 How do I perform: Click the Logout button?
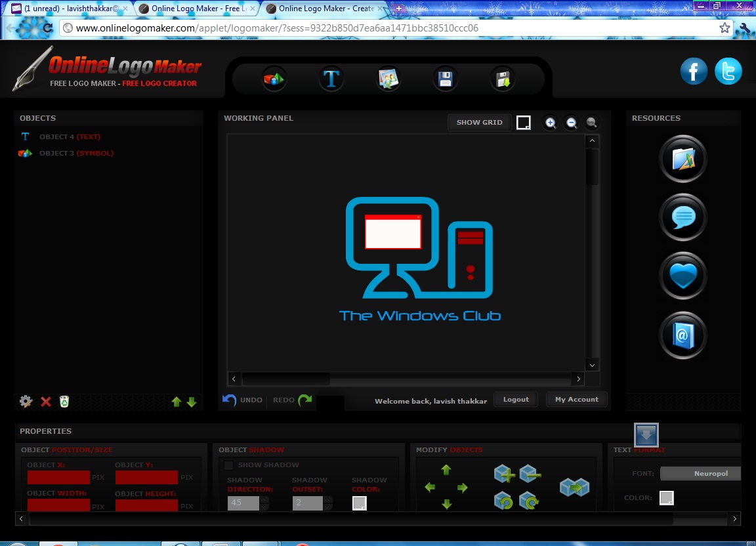(x=516, y=399)
